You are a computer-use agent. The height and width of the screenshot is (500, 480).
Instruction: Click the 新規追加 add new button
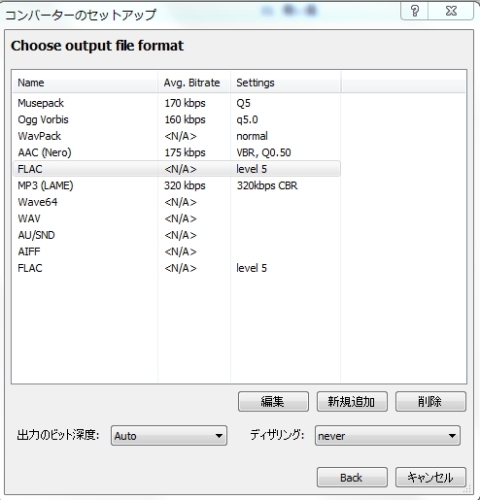pos(352,401)
